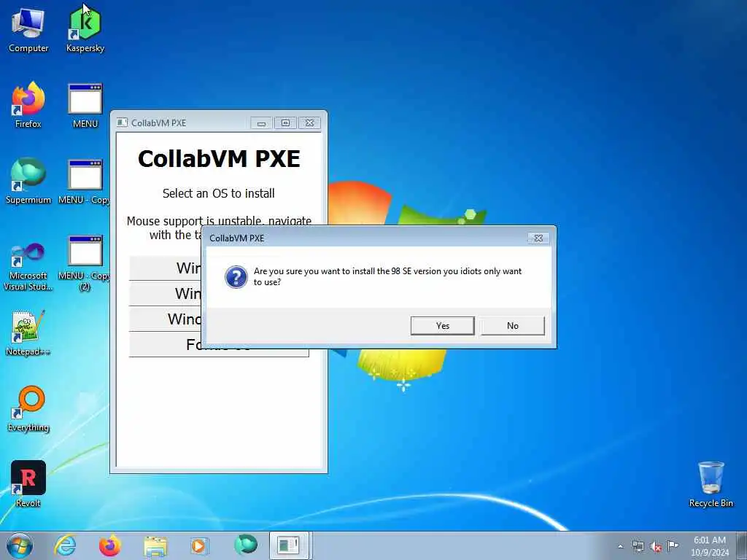Close the confirmation dialog
This screenshot has width=747, height=560.
(x=538, y=238)
